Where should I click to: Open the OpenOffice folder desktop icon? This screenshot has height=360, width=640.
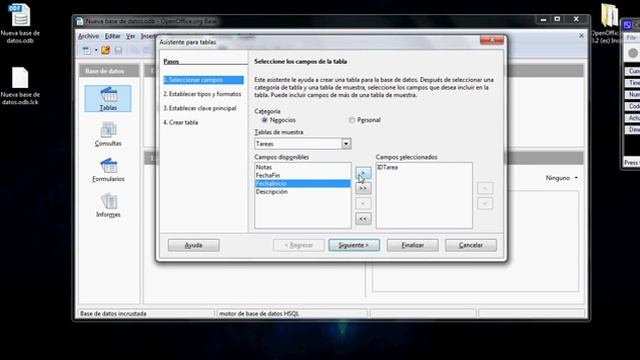click(x=609, y=24)
